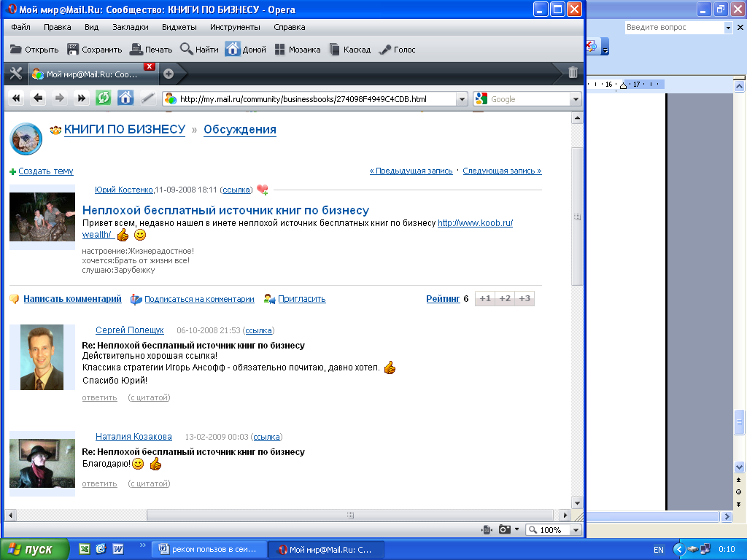Rate the post +3
This screenshot has height=560, width=747.
point(525,298)
